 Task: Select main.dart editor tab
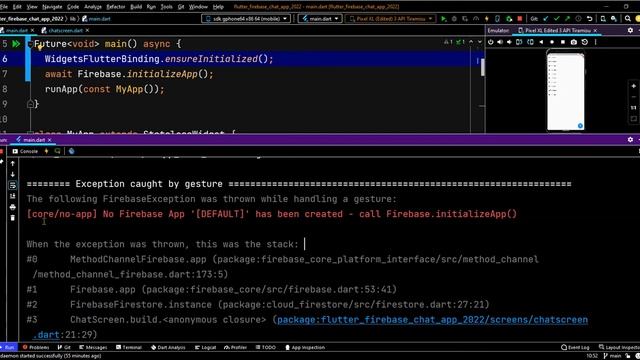pos(17,31)
